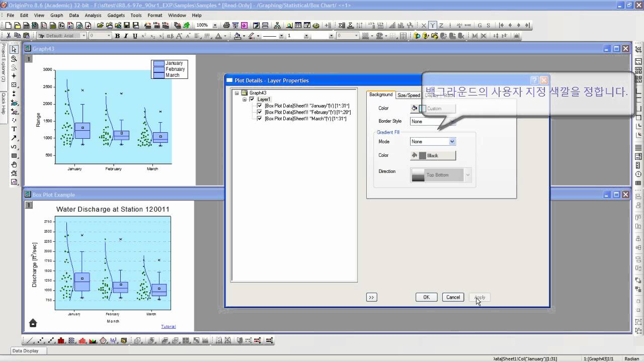644x362 pixels.
Task: Click the Cancel button in Plot Details
Action: tap(453, 297)
